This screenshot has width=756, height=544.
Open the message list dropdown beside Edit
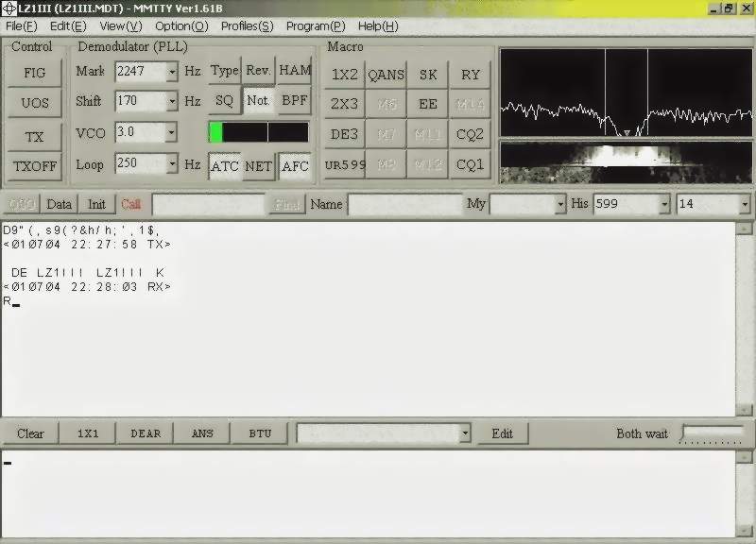pos(464,433)
